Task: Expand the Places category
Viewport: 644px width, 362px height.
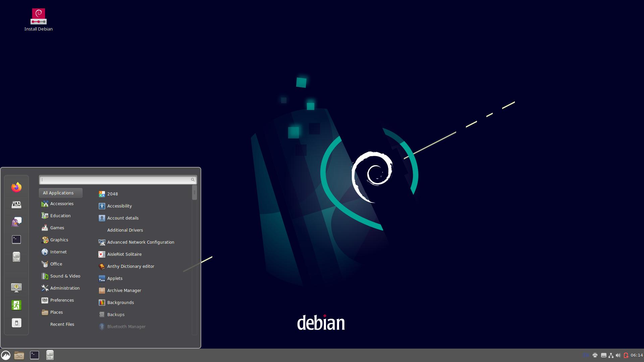Action: click(56, 312)
